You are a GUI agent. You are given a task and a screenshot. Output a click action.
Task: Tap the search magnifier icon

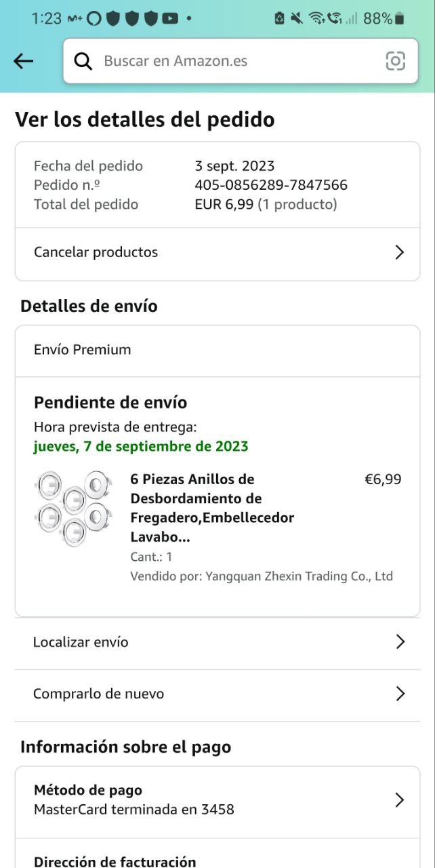tap(83, 61)
